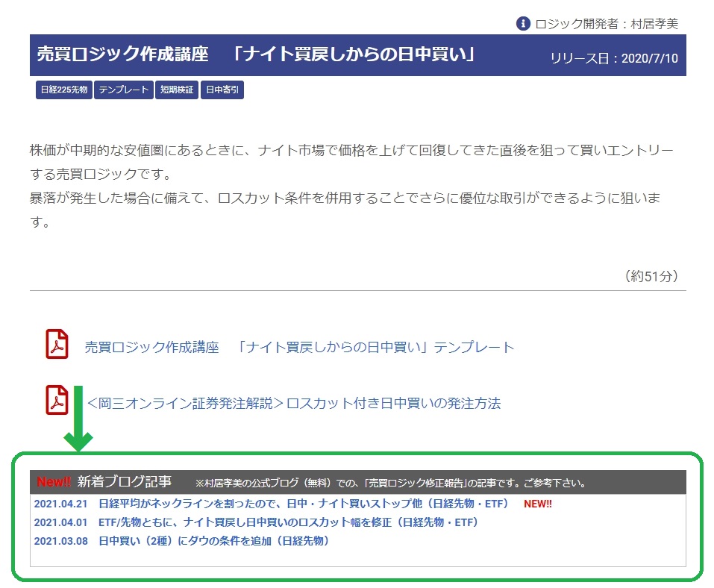Screen dimensions: 714x588
Task: Select the 短期検証 tag
Action: 177,90
